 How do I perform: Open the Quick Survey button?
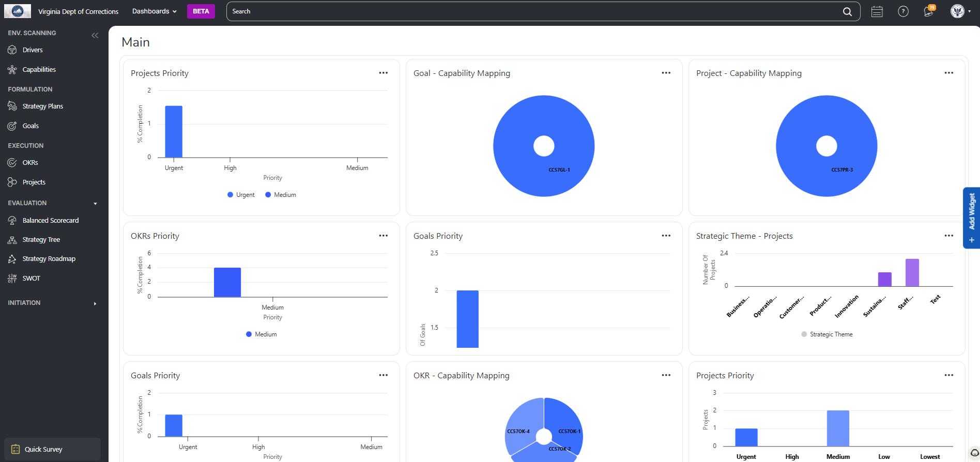[52, 449]
